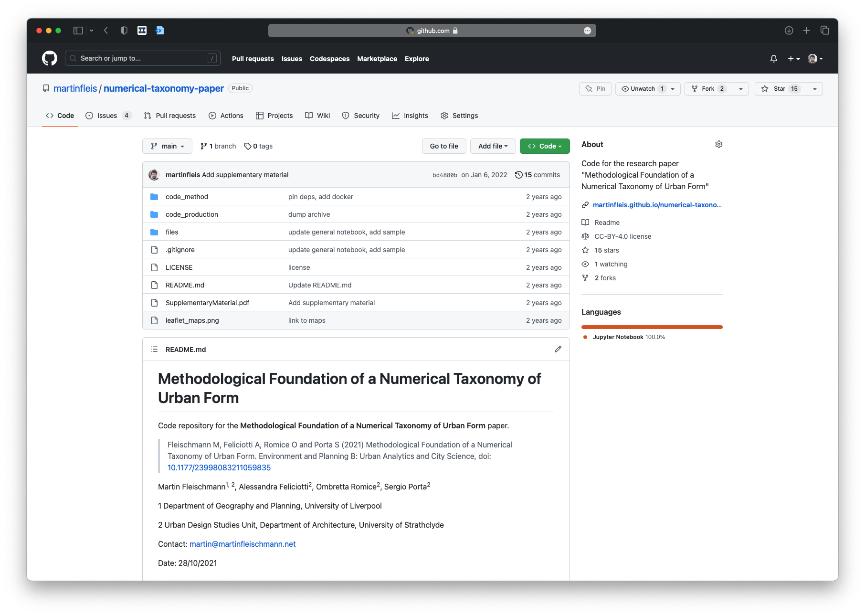Open the DOI link 10.1177/23998083211059835
Screen dimensions: 865x616
click(x=219, y=467)
